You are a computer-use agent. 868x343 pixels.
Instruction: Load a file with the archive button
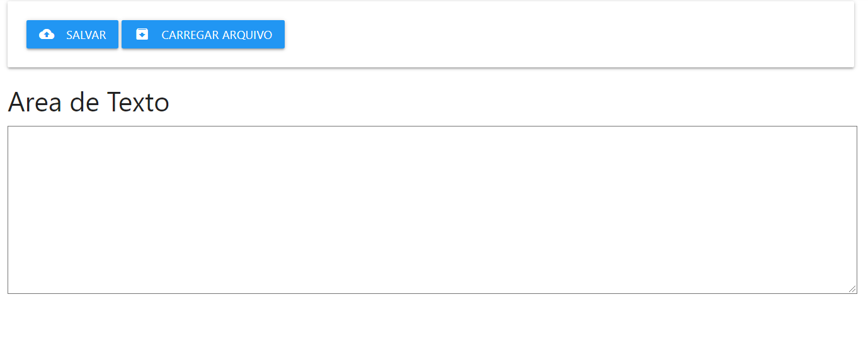(203, 35)
